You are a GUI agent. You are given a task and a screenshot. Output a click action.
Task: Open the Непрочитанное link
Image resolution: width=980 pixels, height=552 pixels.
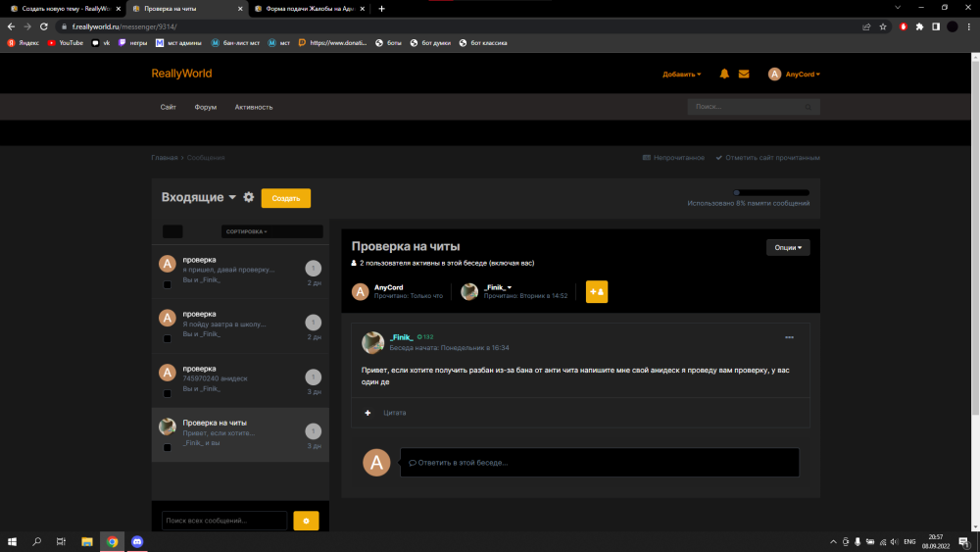tap(673, 158)
